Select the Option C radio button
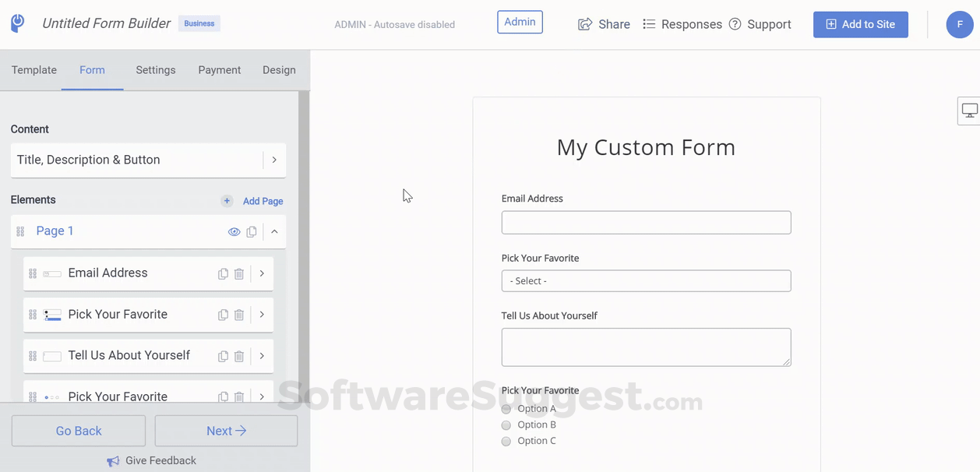Viewport: 980px width, 472px height. (507, 441)
